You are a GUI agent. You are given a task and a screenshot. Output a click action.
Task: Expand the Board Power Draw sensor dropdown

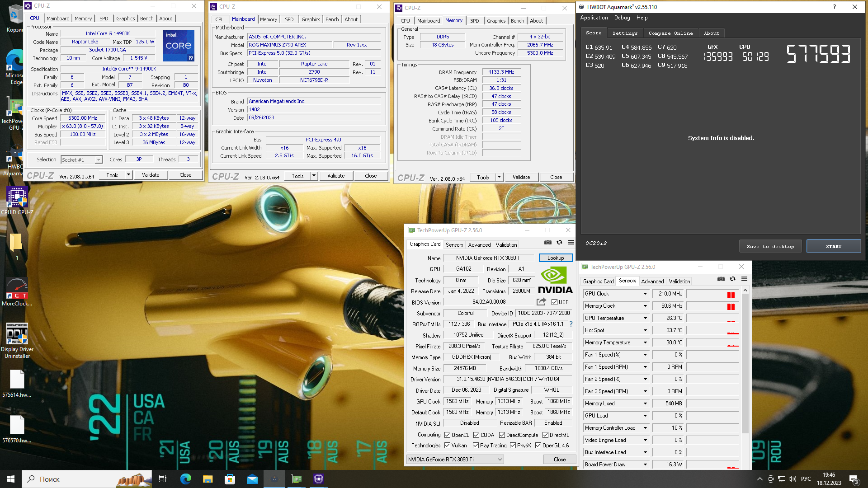click(x=645, y=465)
